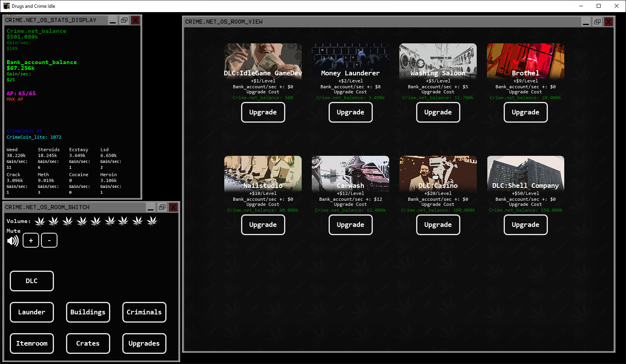Upgrade the Washing Saloon

click(x=438, y=112)
